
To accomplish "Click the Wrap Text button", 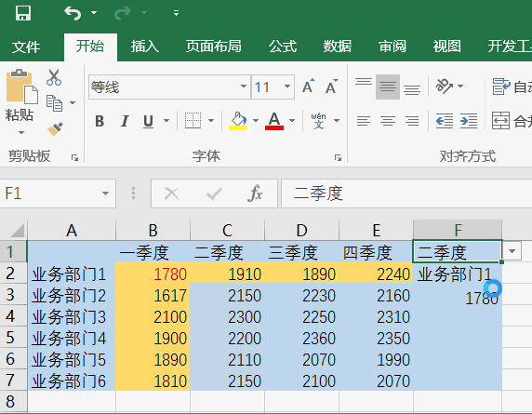I will (x=512, y=87).
